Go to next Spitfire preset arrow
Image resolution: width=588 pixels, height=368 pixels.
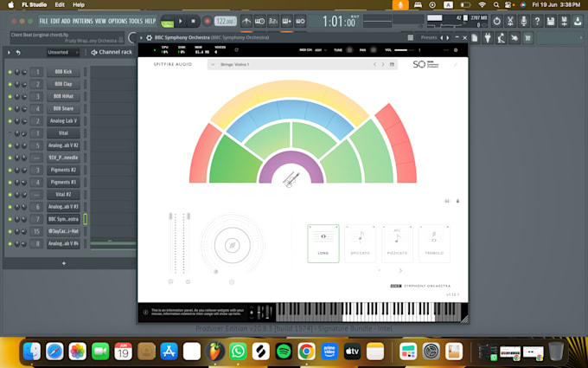click(383, 65)
